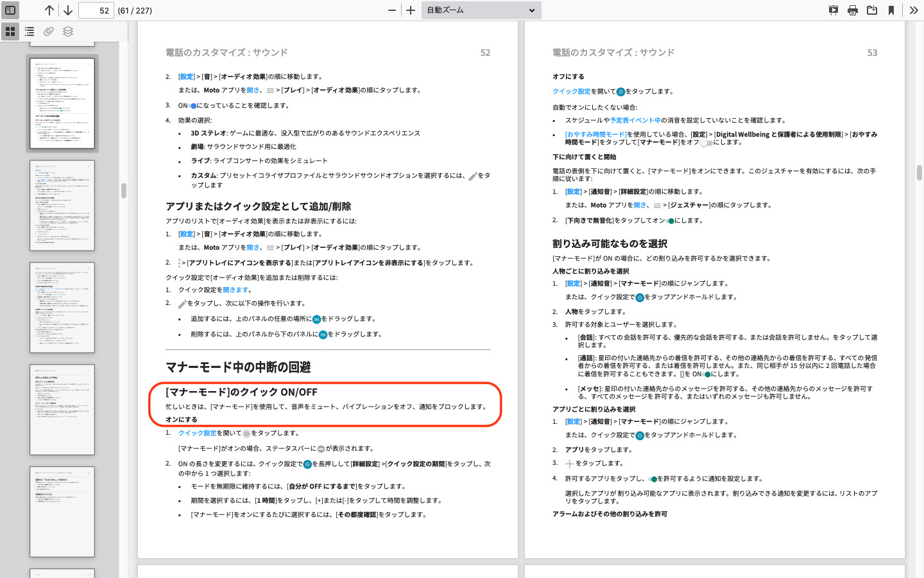This screenshot has width=924, height=578.
Task: Click the おやすみ時間モード link on page 53
Action: coord(595,135)
